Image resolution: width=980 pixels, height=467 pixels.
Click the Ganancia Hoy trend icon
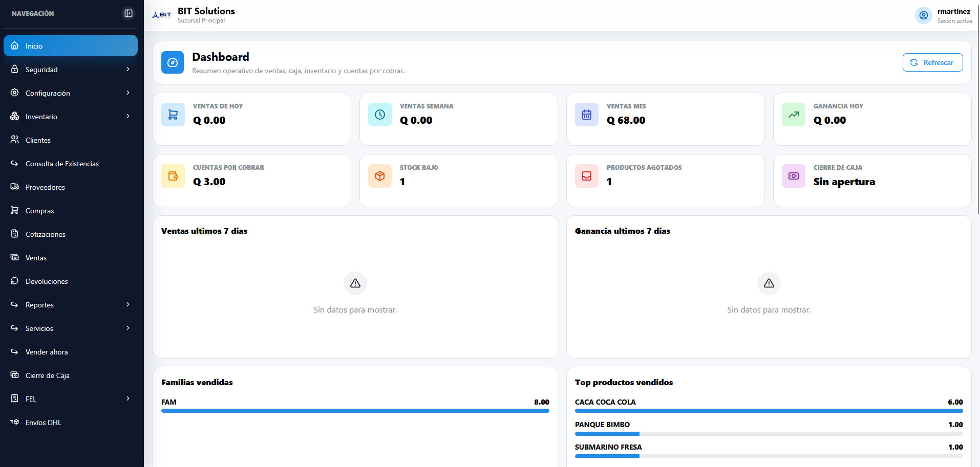click(x=794, y=115)
